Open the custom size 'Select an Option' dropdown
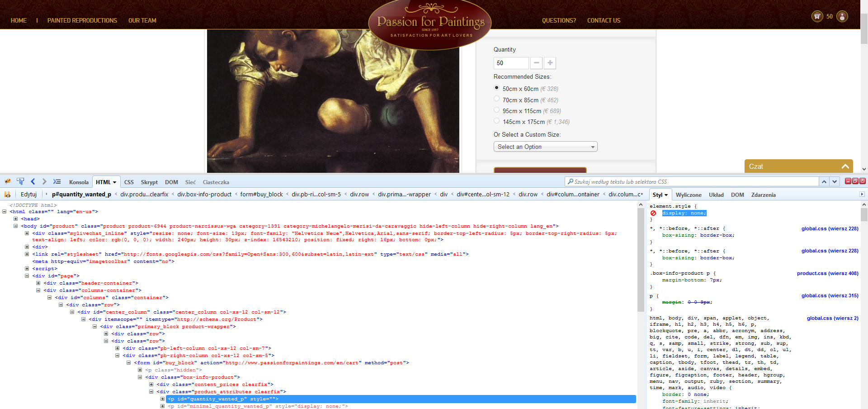 point(545,147)
